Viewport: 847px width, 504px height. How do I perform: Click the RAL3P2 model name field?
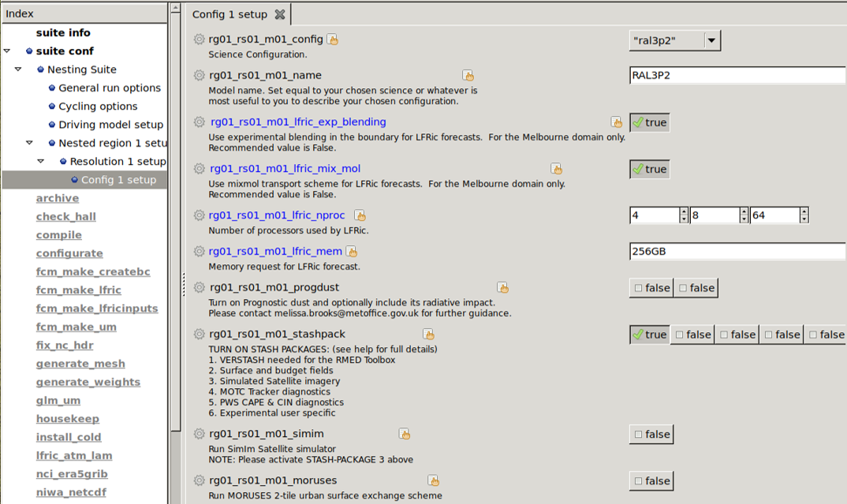[738, 75]
